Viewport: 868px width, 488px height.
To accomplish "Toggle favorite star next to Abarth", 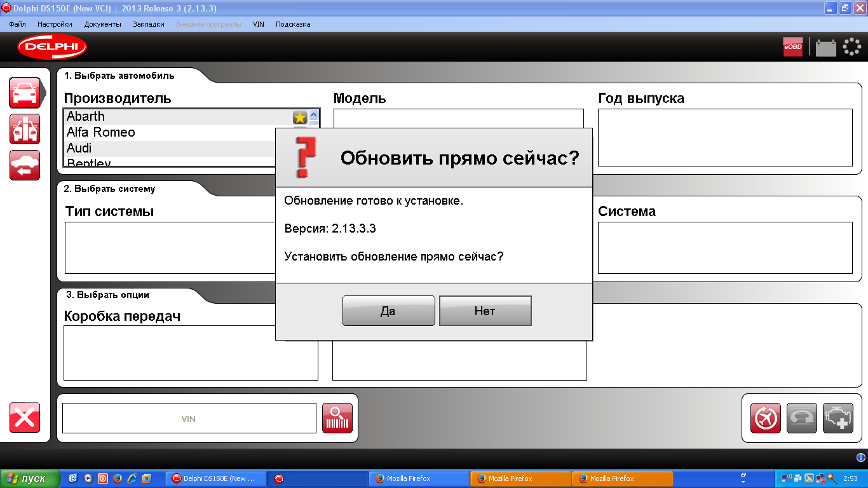I will pos(300,118).
